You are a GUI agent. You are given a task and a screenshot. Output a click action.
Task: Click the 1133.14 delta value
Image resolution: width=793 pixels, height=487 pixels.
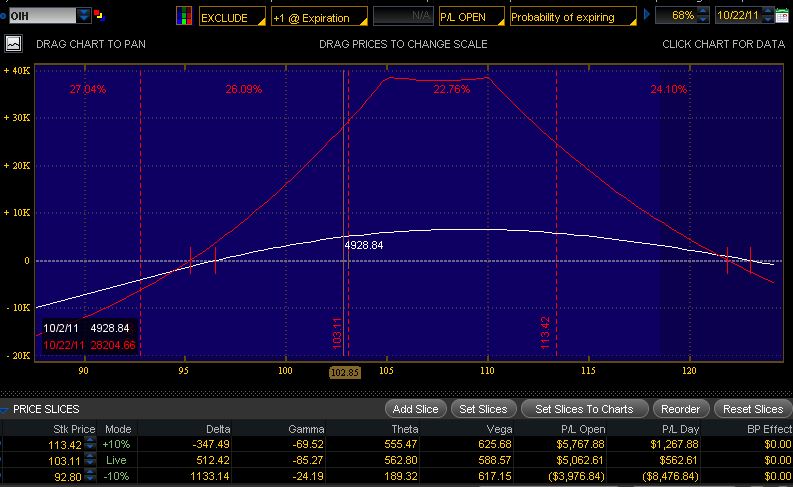point(209,476)
